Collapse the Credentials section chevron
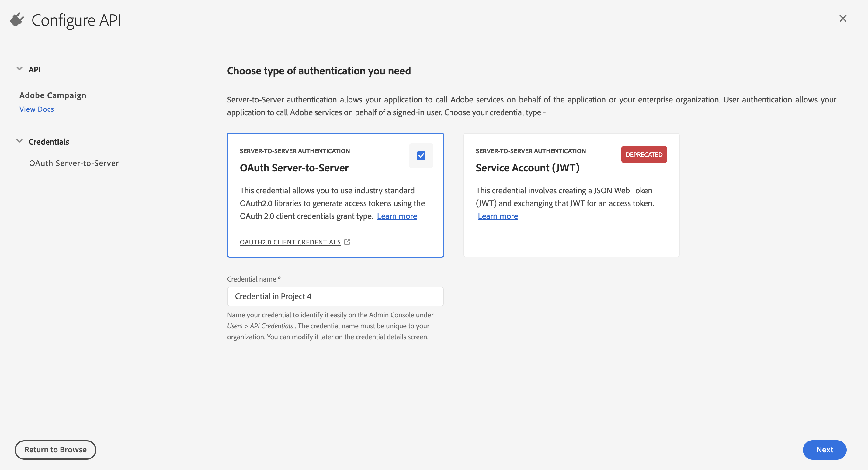The image size is (868, 470). click(x=19, y=141)
